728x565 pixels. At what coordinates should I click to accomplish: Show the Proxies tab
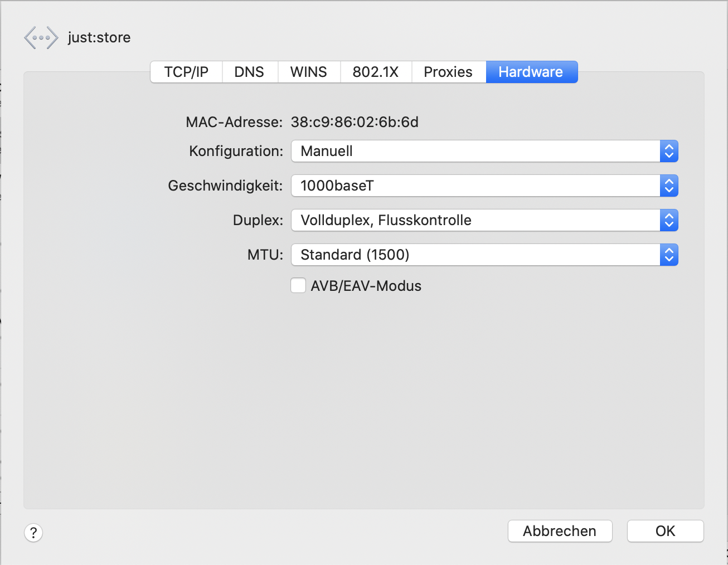[448, 72]
